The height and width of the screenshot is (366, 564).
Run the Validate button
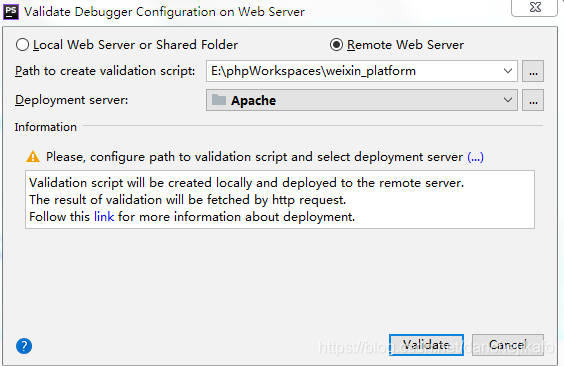[x=426, y=345]
